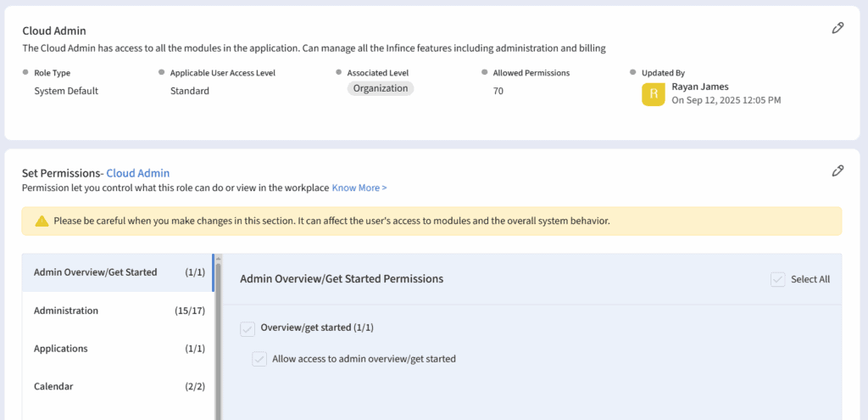868x420 pixels.
Task: Click the Admin Overview/Get Started Permissions header
Action: [342, 278]
